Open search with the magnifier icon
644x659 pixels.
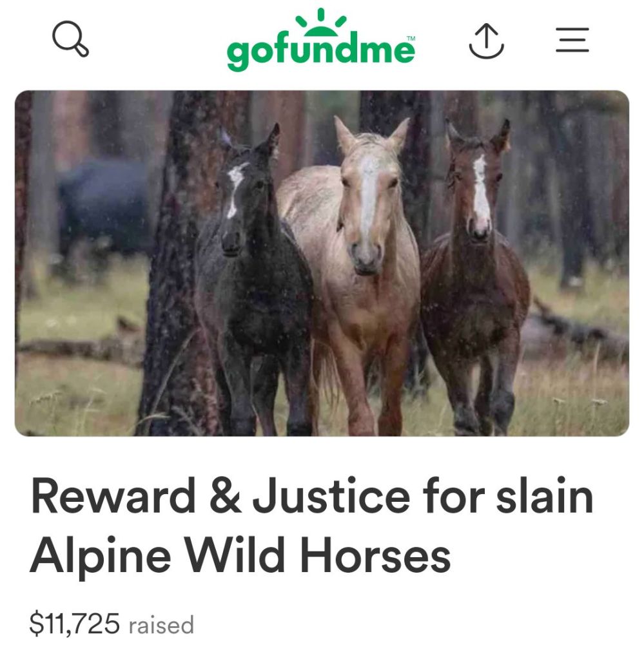[70, 38]
